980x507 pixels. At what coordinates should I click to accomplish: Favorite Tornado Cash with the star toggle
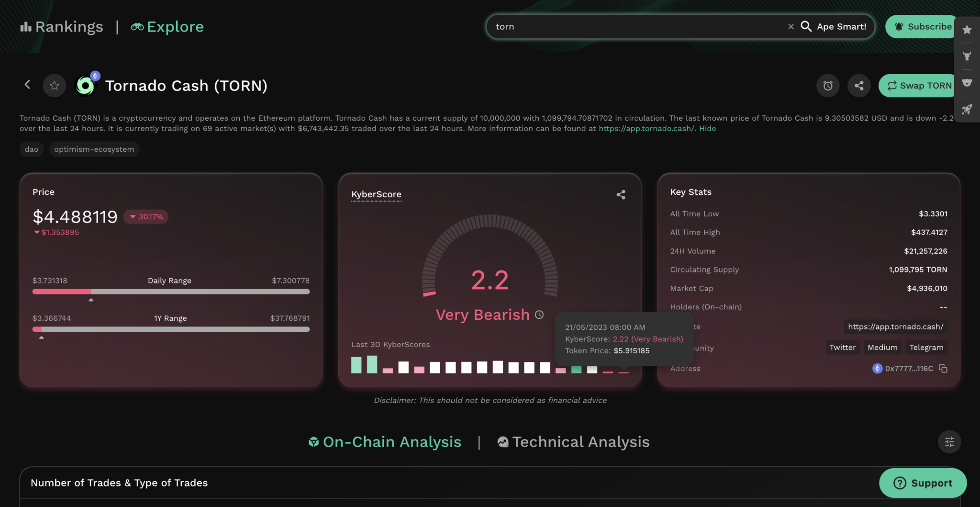pyautogui.click(x=54, y=85)
